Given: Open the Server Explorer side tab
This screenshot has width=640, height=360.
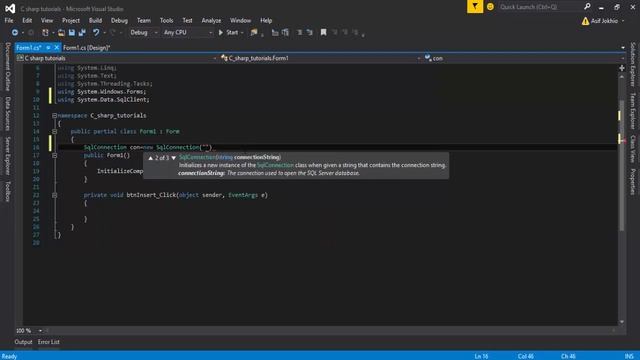Looking at the screenshot, I should click(x=7, y=156).
